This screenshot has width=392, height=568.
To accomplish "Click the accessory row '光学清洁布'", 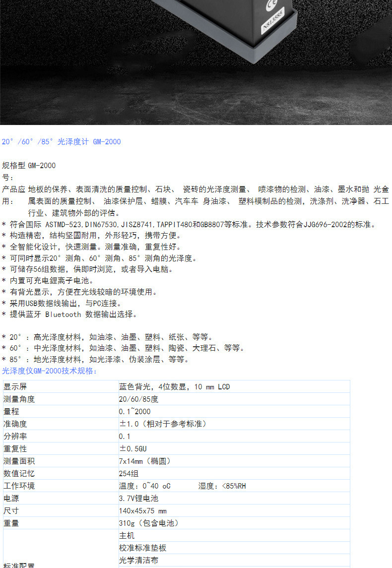I will 234,560.
